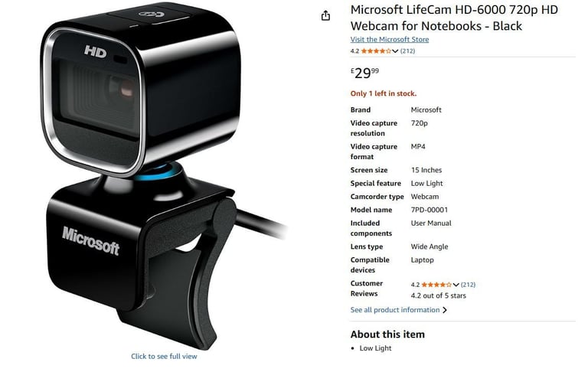The image size is (588, 372).
Task: Click the 4.2 out of 5 stars text
Action: point(439,295)
